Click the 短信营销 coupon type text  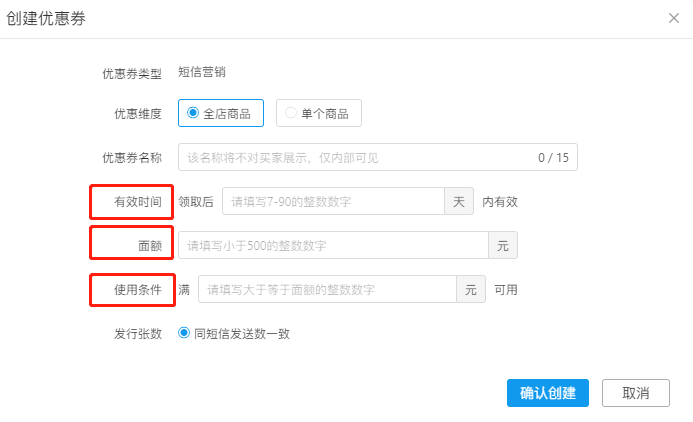[202, 72]
